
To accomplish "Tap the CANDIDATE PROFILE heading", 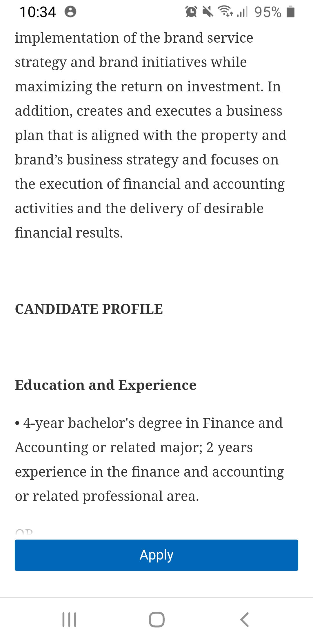I will 89,309.
